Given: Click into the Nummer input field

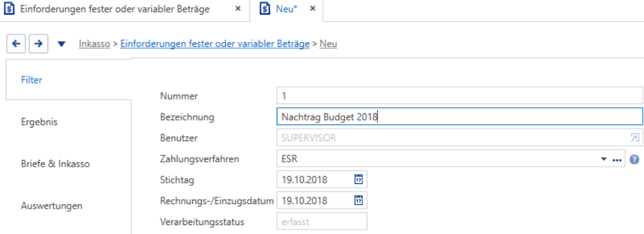Looking at the screenshot, I should point(459,96).
